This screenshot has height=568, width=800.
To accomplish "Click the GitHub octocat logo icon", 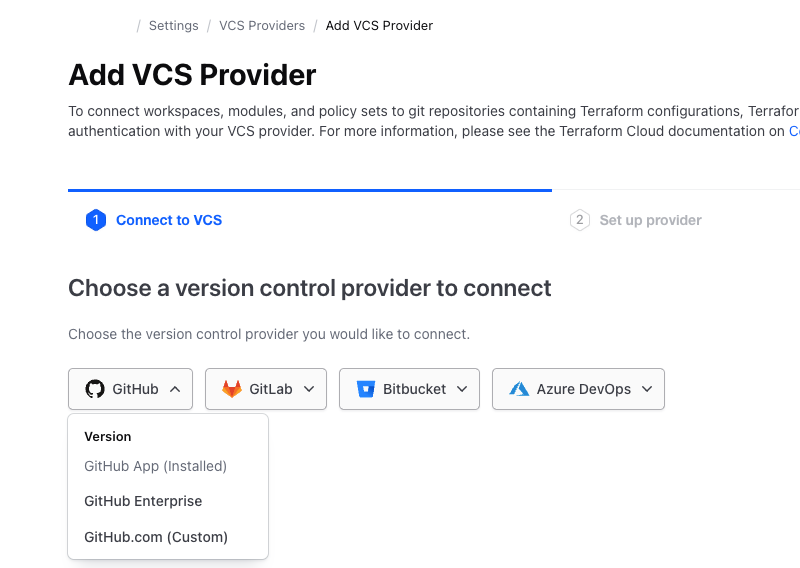I will (x=95, y=389).
